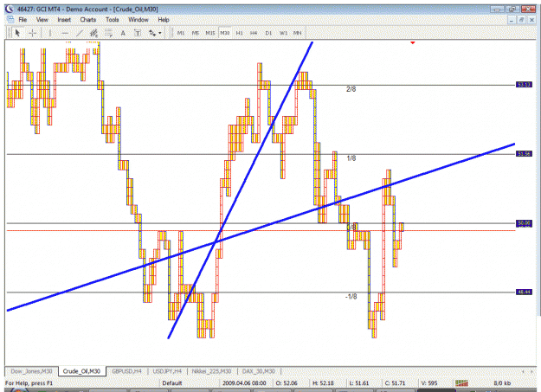Image resolution: width=541 pixels, height=392 pixels.
Task: Click the 2009.04.06 08:00 status entry
Action: pos(244,383)
